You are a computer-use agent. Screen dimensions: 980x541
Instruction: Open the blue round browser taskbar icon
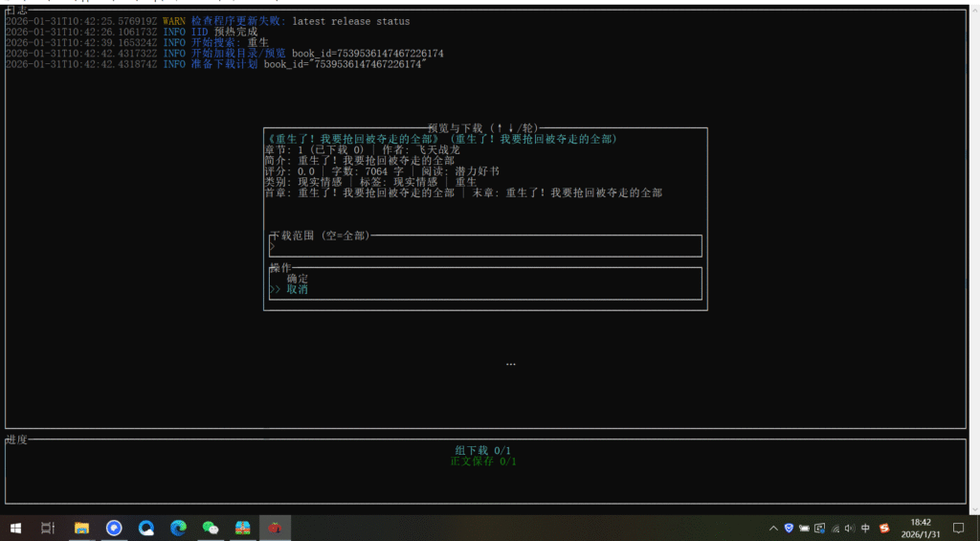click(114, 528)
